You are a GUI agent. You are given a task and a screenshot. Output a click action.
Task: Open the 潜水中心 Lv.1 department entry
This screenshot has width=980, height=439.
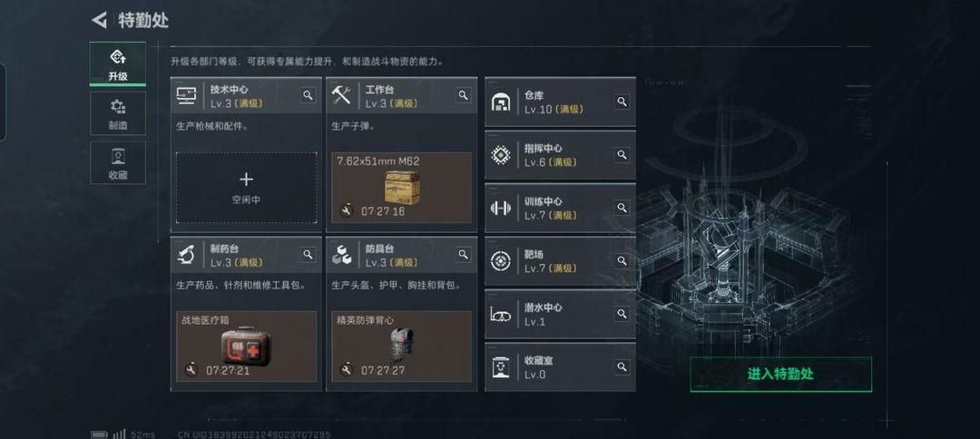(560, 314)
